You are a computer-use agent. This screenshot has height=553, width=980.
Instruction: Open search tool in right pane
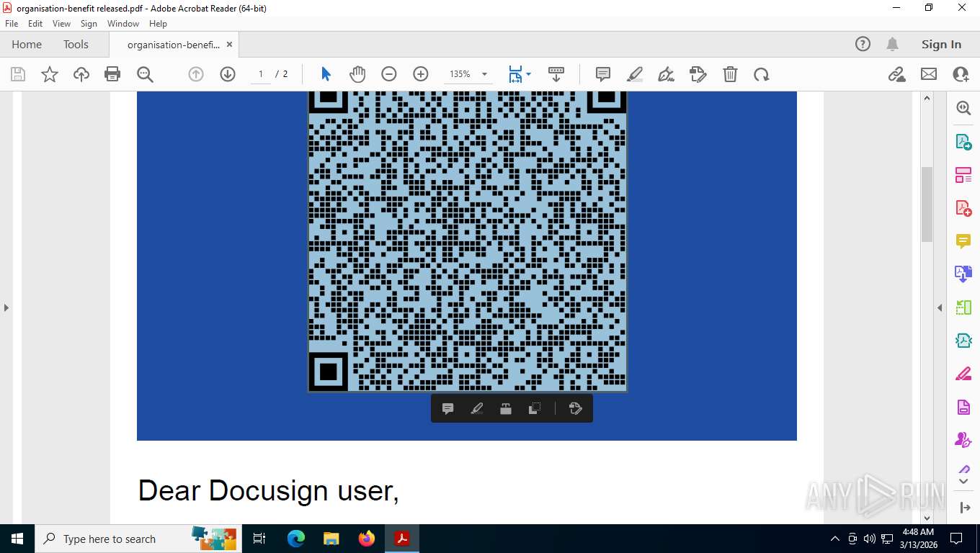963,108
